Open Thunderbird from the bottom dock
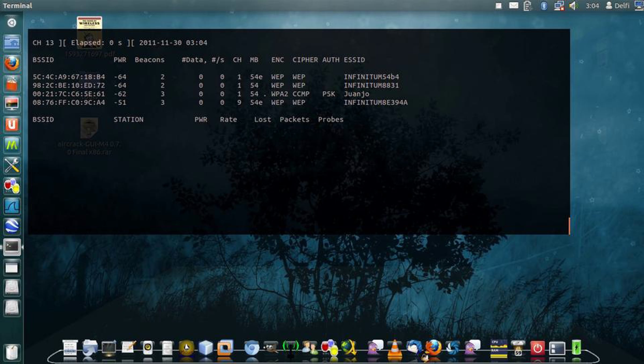644x364 pixels. coord(414,348)
